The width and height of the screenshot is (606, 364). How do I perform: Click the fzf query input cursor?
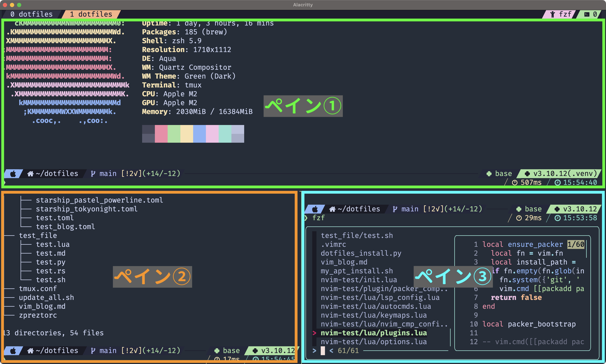pos(323,351)
